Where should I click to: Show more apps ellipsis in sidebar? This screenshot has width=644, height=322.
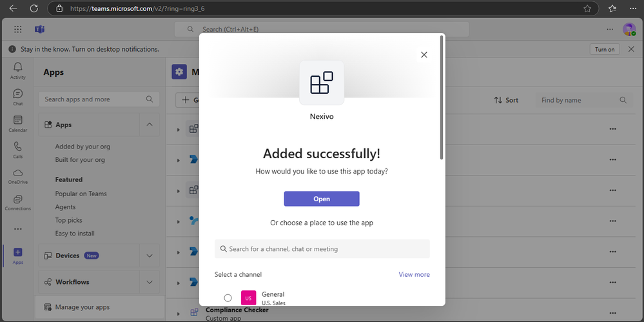click(x=17, y=228)
